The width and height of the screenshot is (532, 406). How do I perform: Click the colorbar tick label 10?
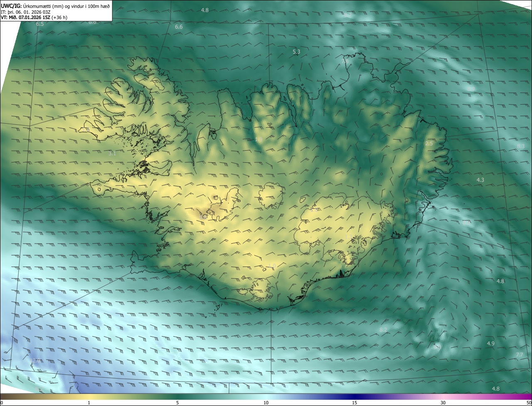click(266, 403)
